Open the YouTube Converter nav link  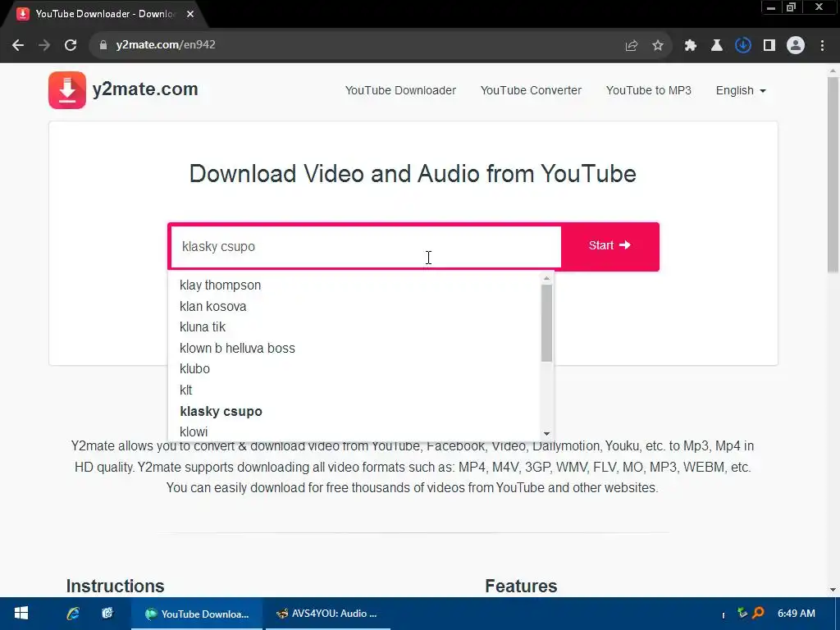pos(531,90)
